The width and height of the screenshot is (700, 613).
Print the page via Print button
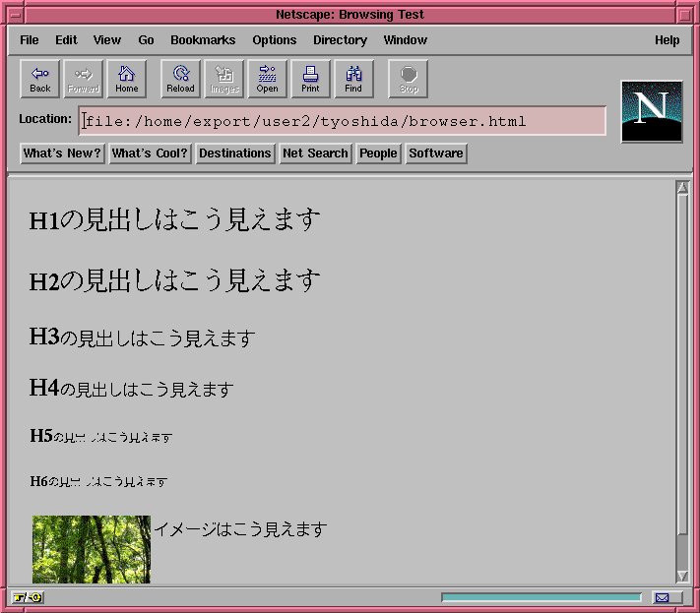[x=310, y=79]
